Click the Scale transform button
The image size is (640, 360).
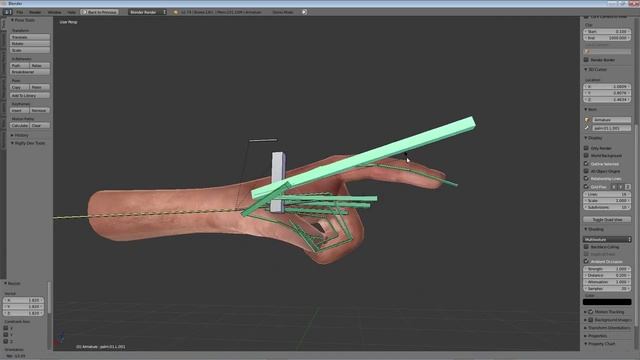(x=30, y=50)
